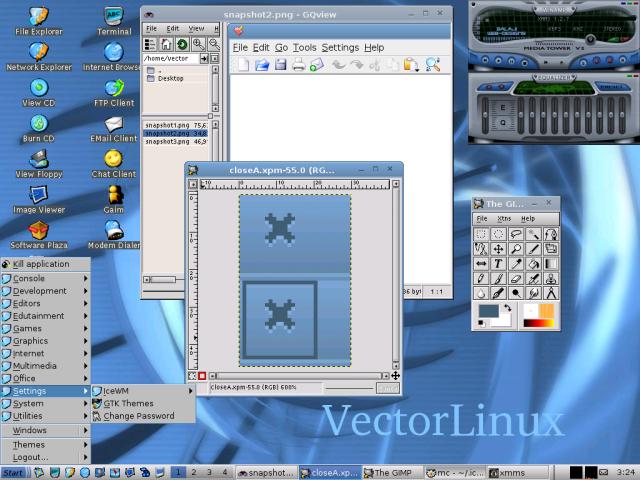Screen dimensions: 640x480
Task: Select the Move tool in GIMP toolbox
Action: coord(498,249)
